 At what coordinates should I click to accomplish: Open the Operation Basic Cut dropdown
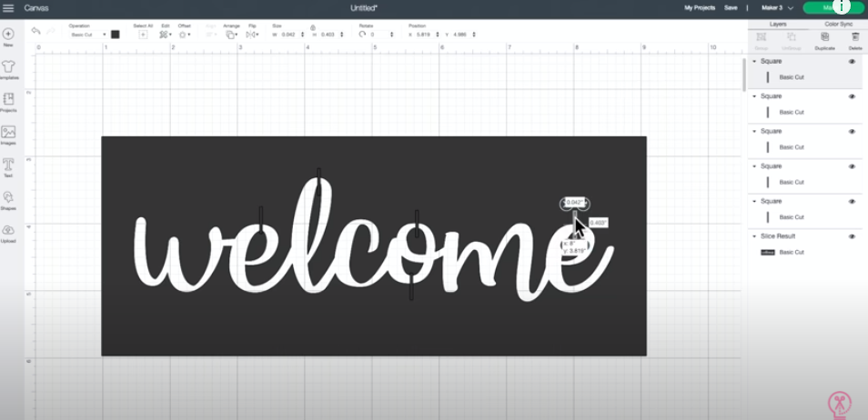pos(87,35)
